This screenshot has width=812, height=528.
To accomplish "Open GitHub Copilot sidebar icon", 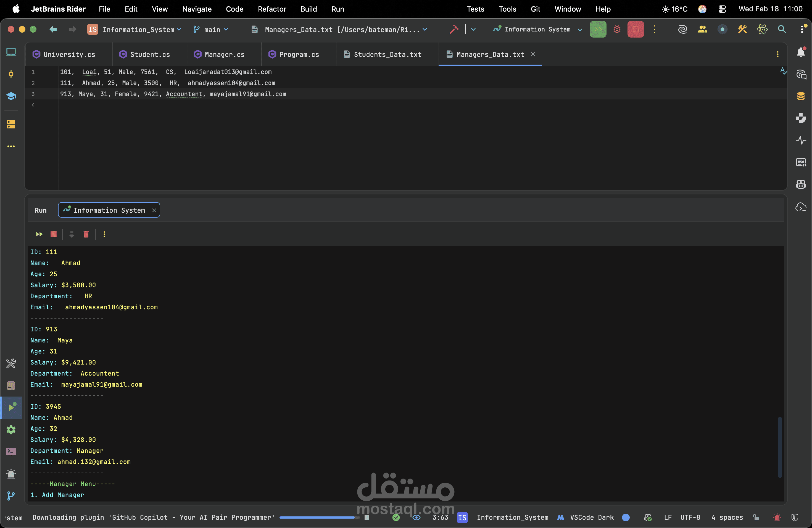I will 801,184.
